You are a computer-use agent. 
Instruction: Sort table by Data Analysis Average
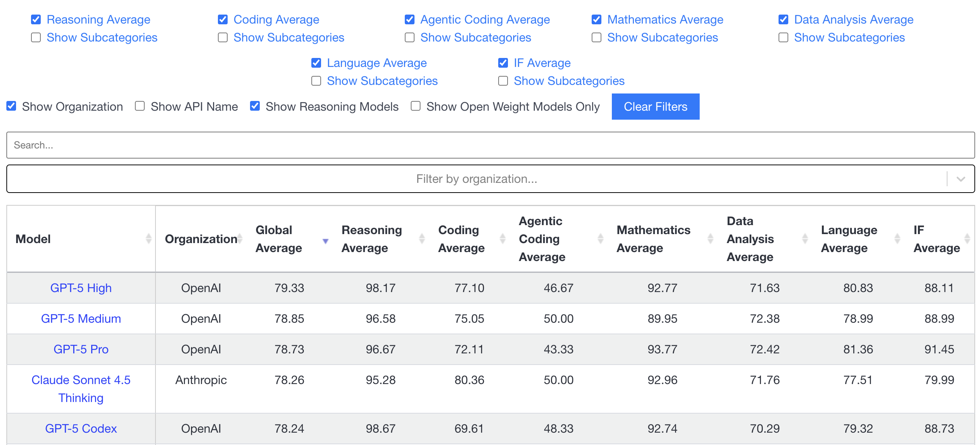(805, 239)
